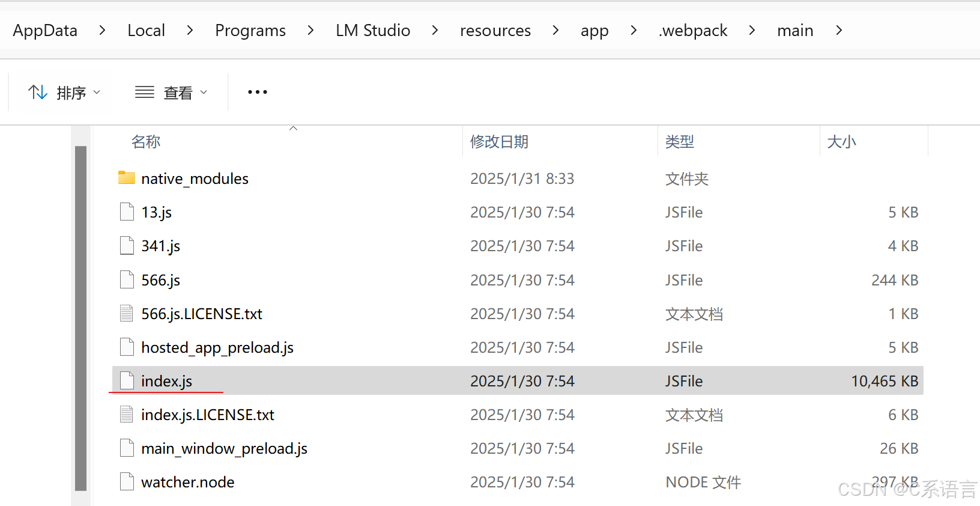Click the 2025/1/31 8:33 date value
Screen dimensions: 980x506
[522, 178]
